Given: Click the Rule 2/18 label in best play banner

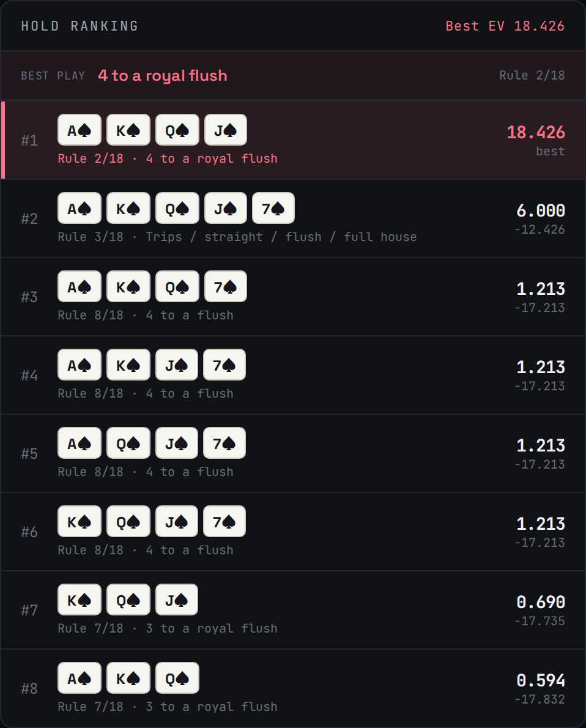Looking at the screenshot, I should (532, 75).
